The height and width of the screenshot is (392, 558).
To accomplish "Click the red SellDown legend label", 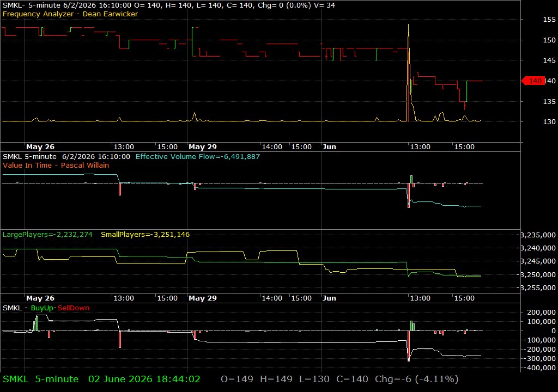I will (x=74, y=308).
